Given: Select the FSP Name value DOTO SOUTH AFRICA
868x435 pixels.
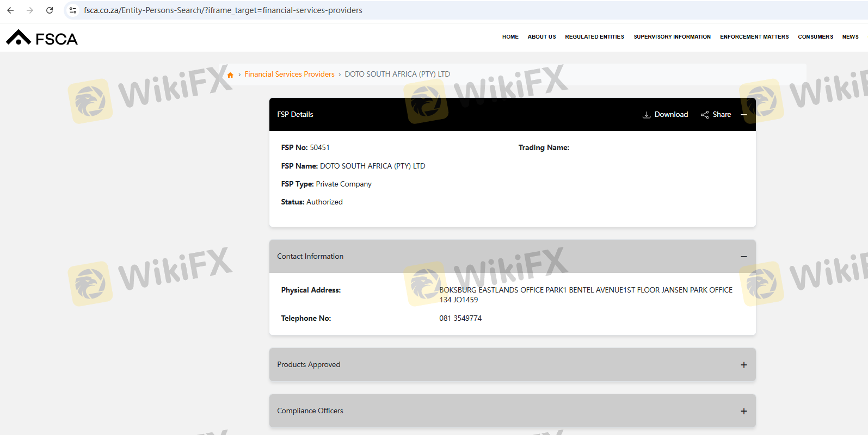Looking at the screenshot, I should tap(373, 166).
